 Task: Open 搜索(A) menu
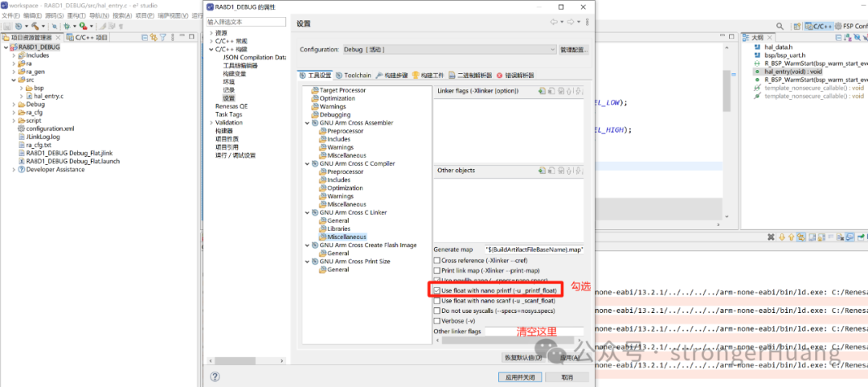click(x=122, y=15)
